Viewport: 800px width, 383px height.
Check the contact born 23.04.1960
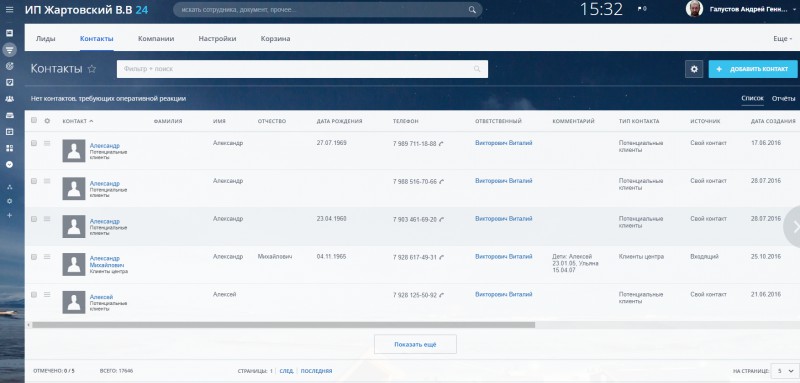tap(34, 219)
